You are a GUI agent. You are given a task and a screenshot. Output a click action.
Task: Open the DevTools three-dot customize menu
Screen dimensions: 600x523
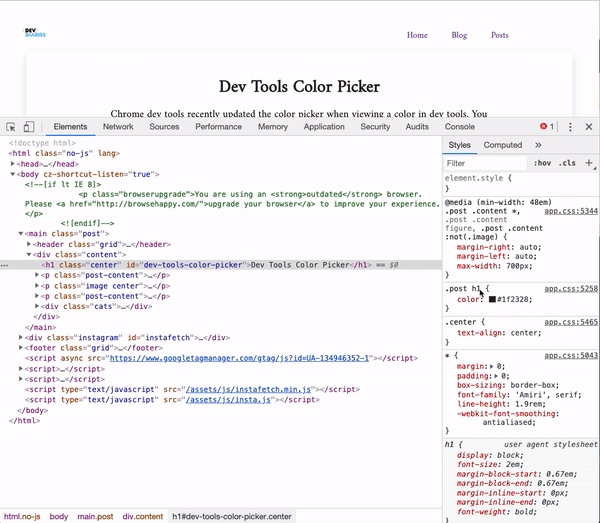click(570, 127)
